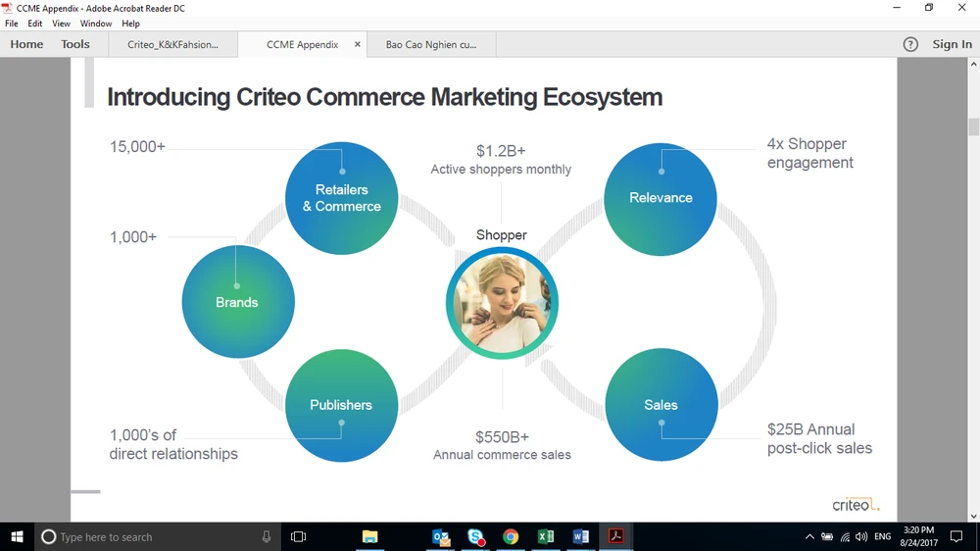980x551 pixels.
Task: Open Outlook from the taskbar
Action: 441,537
